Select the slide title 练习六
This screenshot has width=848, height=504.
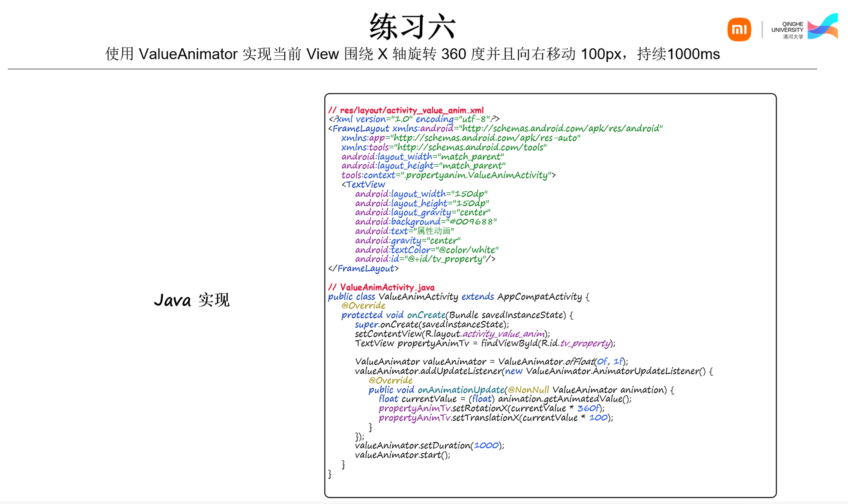(x=413, y=26)
